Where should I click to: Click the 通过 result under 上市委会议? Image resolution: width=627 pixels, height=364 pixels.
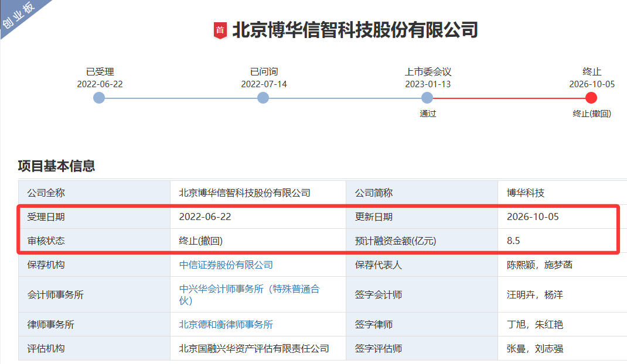(x=427, y=114)
